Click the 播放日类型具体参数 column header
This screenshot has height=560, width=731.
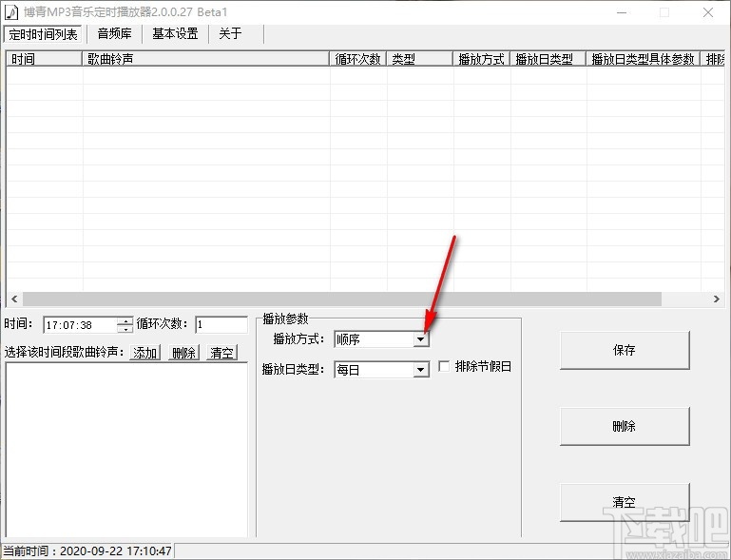pos(644,59)
